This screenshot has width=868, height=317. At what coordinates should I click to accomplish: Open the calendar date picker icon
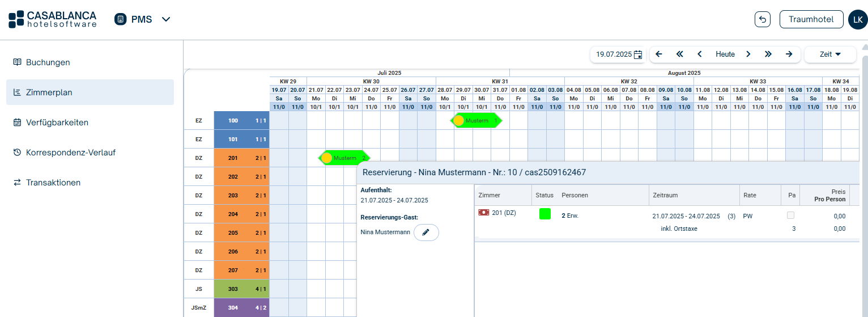638,54
